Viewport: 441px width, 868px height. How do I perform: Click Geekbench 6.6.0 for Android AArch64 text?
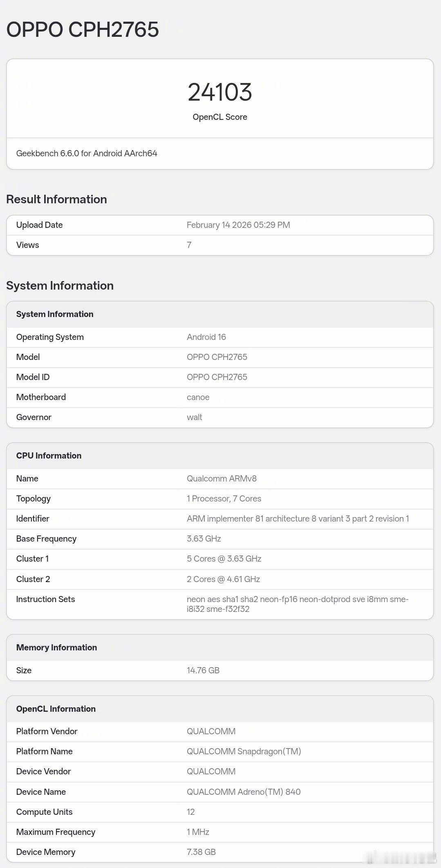[x=87, y=153]
